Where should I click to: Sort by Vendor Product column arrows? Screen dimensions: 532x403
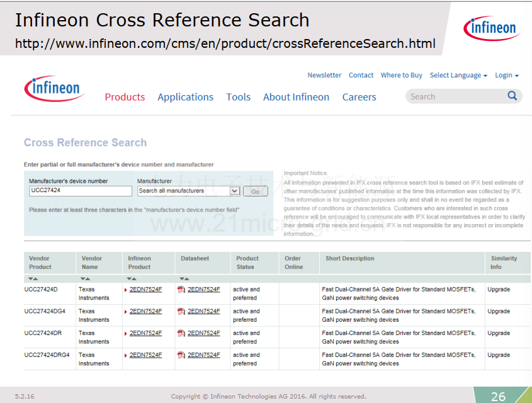click(x=33, y=279)
